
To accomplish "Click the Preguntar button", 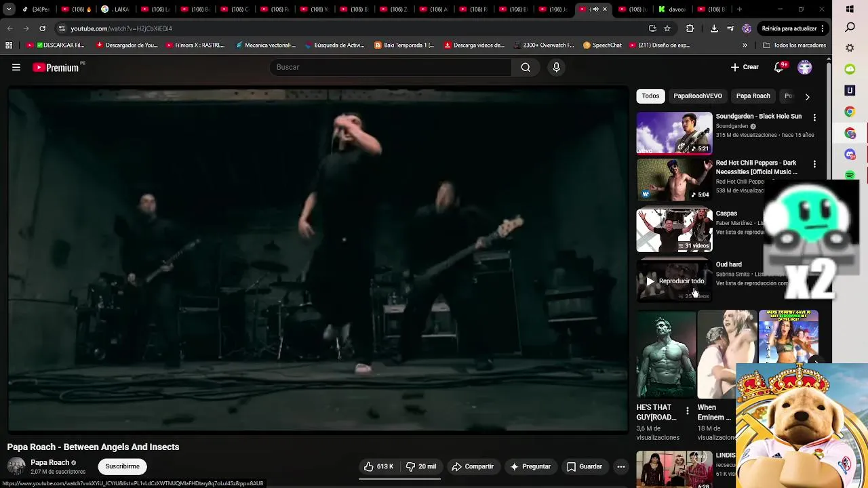I will [x=530, y=466].
